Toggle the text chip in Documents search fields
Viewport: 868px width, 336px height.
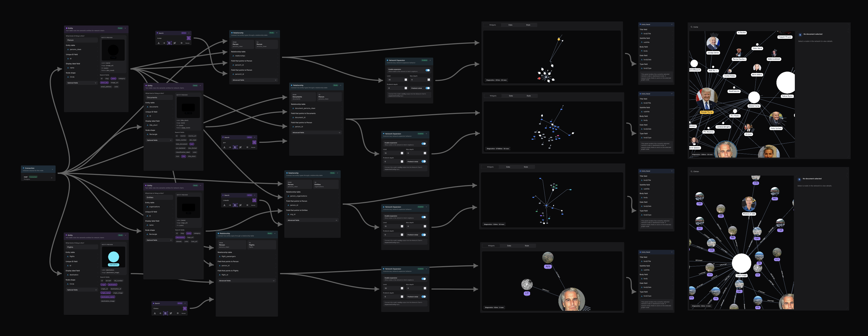pos(192,144)
